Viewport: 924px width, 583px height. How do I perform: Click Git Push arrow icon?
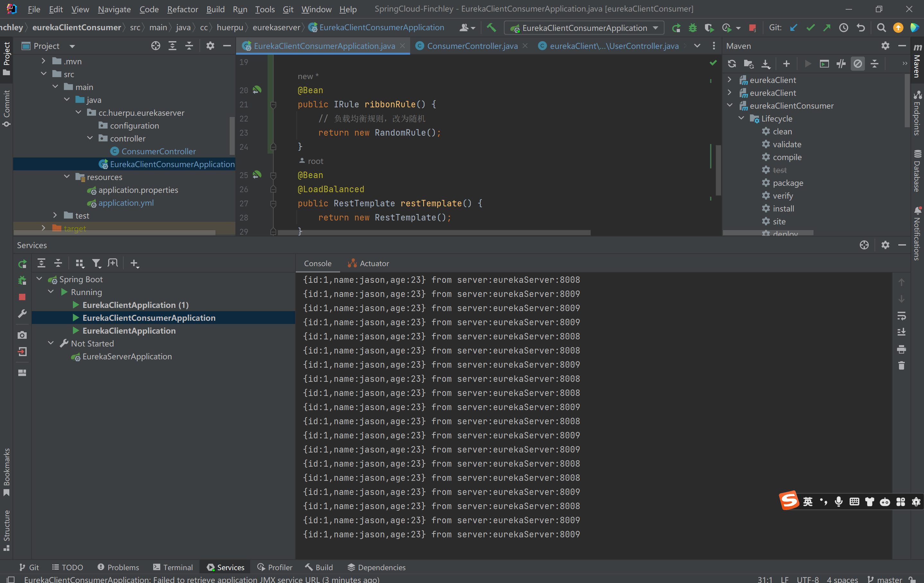[x=827, y=28]
